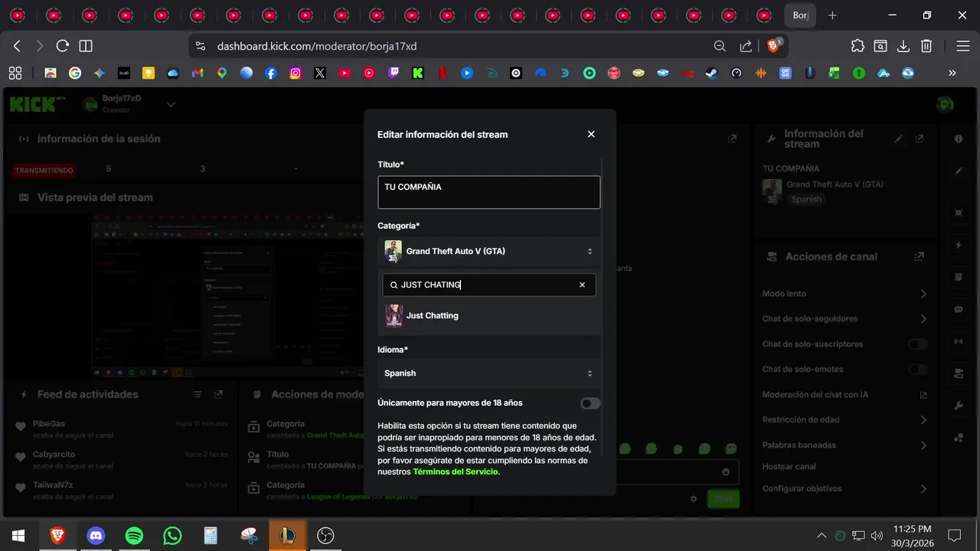Screen dimensions: 980x551
Task: Clear the category search text with the x
Action: click(x=582, y=285)
